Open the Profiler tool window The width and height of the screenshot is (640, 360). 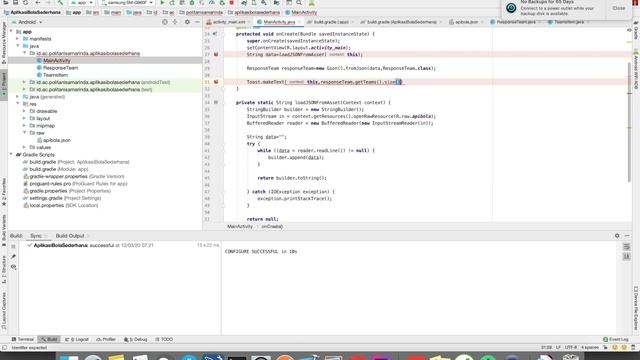[x=106, y=339]
